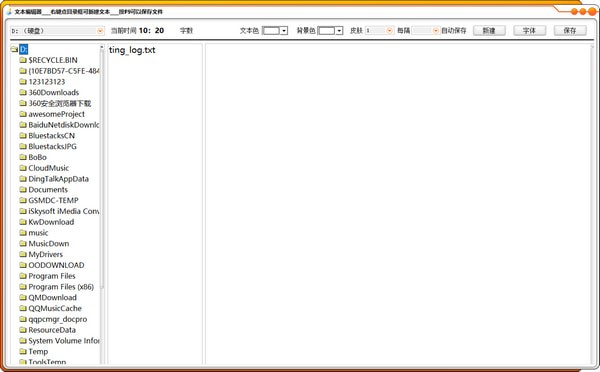Click the 新建 (New) button
The image size is (600, 372).
tap(489, 31)
